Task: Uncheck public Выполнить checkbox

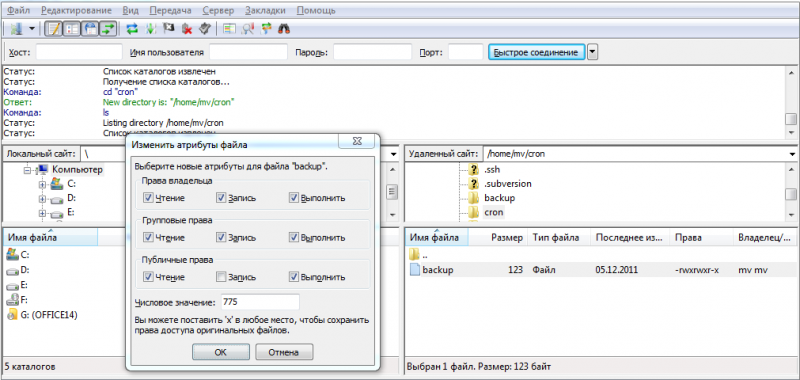Action: coord(293,277)
